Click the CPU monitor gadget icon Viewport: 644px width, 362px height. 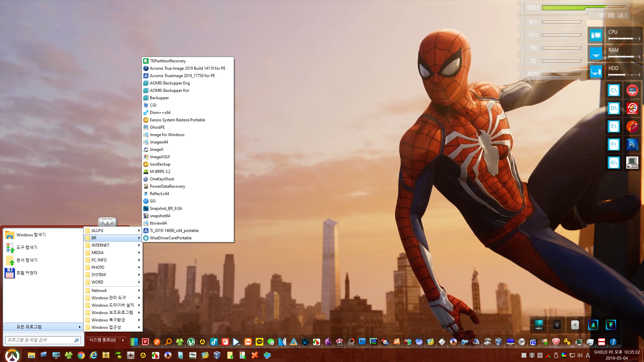[x=596, y=35]
